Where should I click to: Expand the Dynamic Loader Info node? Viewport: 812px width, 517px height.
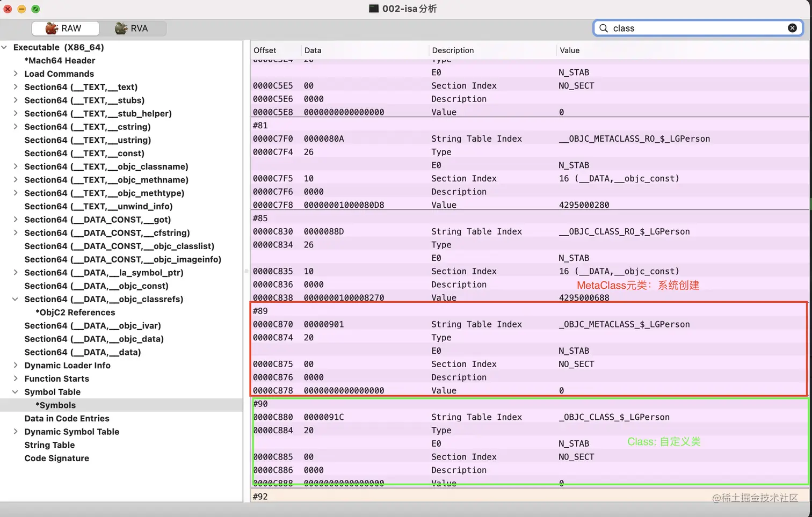point(16,365)
